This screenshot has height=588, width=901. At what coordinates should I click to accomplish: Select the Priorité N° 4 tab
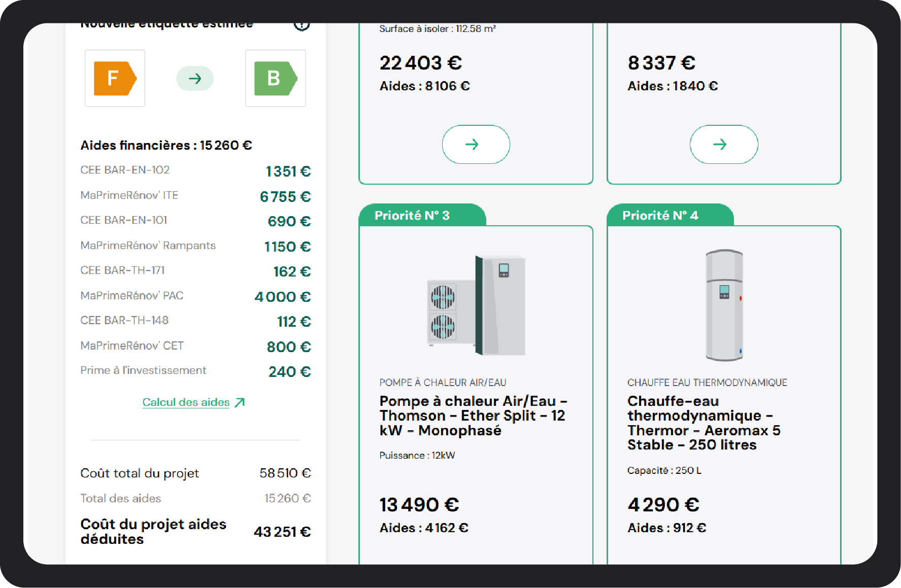pos(670,215)
